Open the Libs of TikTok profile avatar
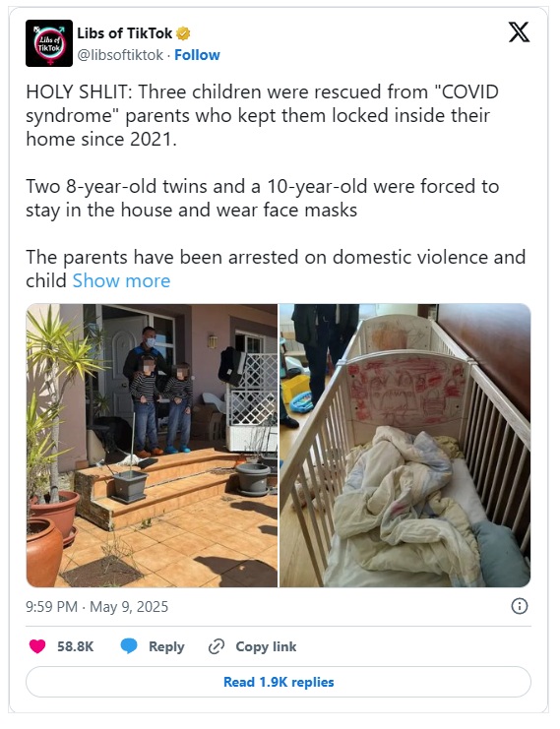 (x=49, y=43)
